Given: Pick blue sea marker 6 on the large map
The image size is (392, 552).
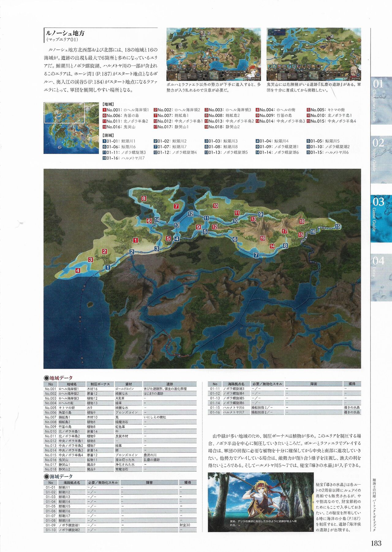Looking at the screenshot, I should tap(235, 239).
